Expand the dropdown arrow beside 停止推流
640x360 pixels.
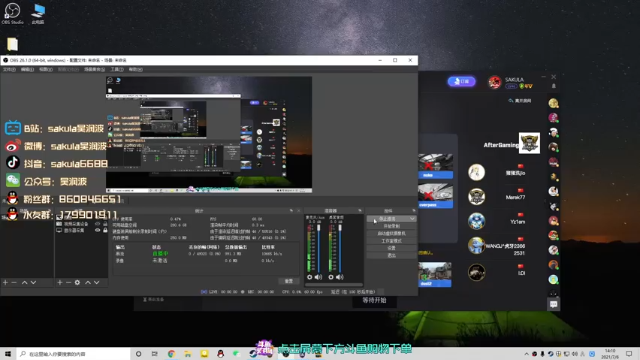tap(412, 219)
